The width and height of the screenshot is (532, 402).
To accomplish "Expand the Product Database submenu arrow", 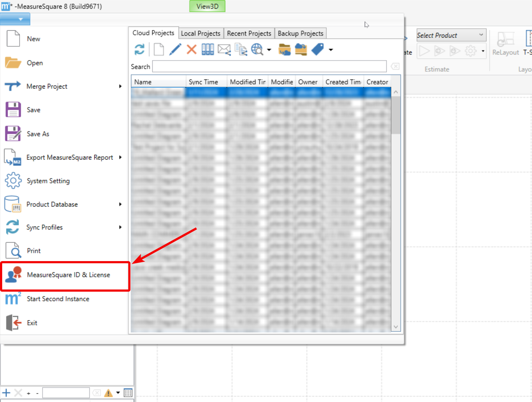I will pyautogui.click(x=120, y=204).
